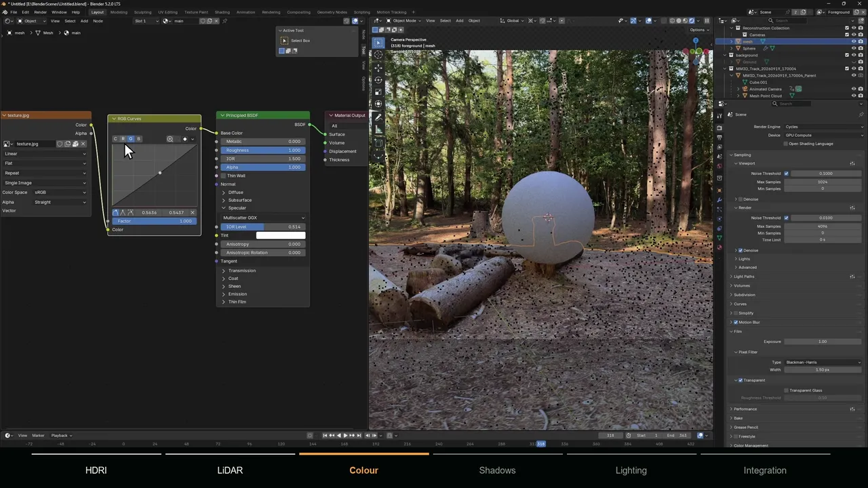
Task: Open the Modifiers wrench properties tab
Action: pyautogui.click(x=719, y=201)
